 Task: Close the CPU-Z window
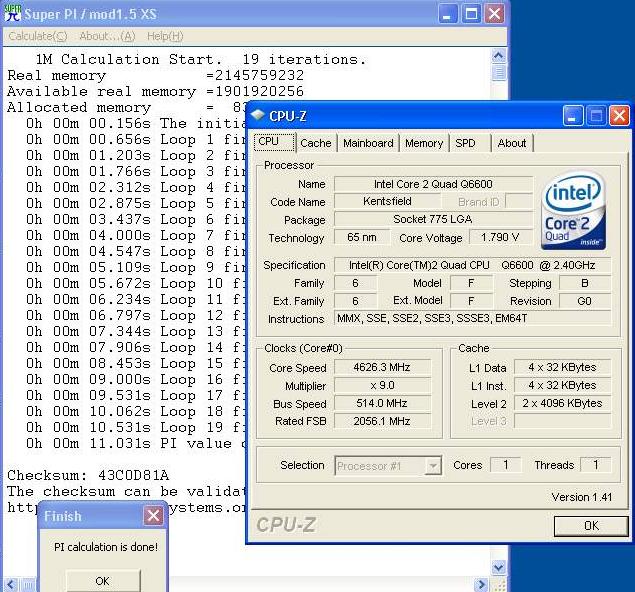click(620, 116)
